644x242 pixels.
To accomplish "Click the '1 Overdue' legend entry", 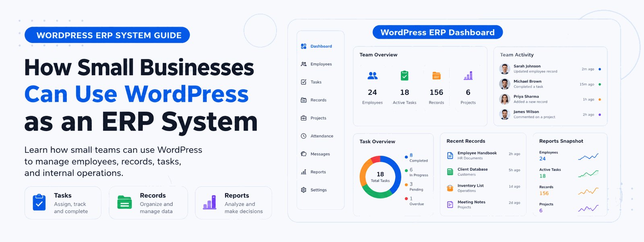I will click(415, 201).
